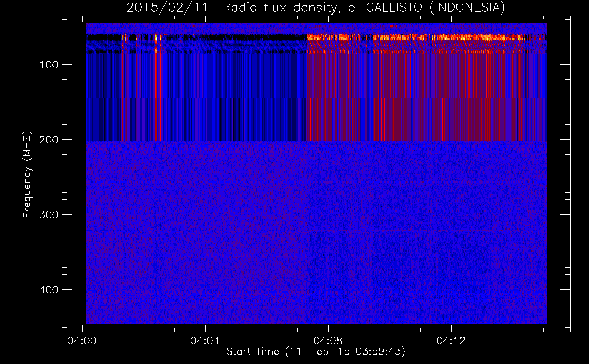Click the '200' frequency tick label

(49, 140)
